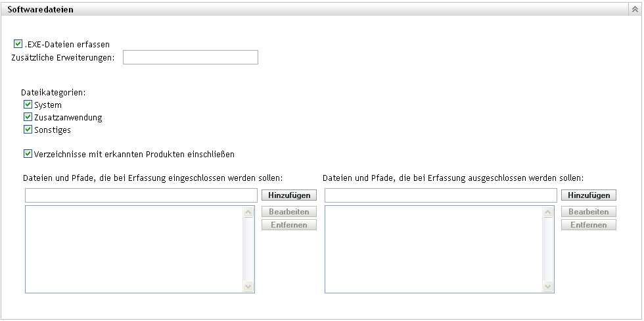Click Entfernen next to included list
This screenshot has height=321, width=644.
tap(289, 225)
